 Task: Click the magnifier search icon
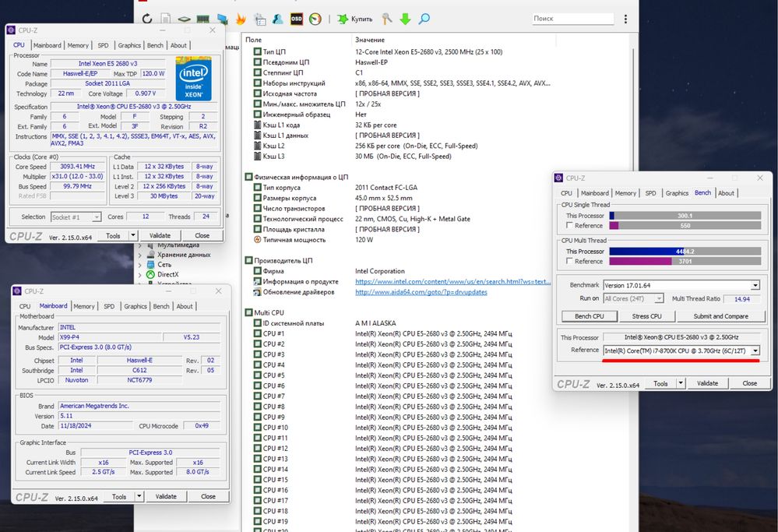424,19
